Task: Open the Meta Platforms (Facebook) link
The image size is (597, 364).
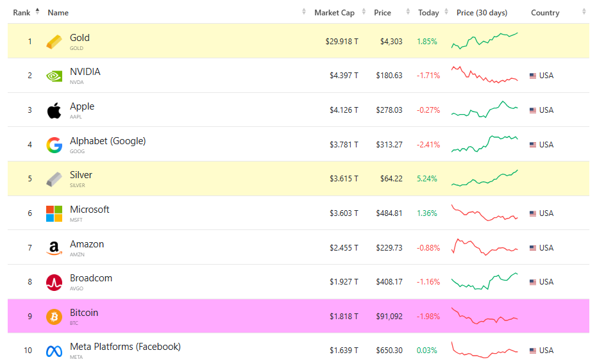Action: [125, 347]
